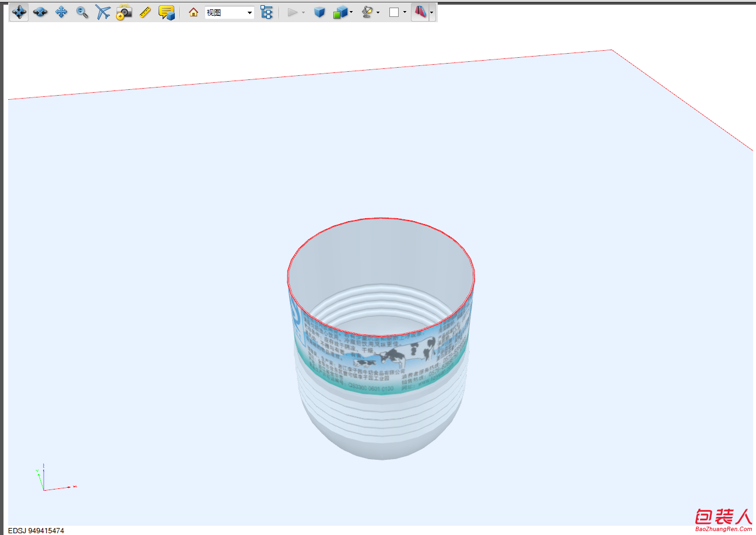Toggle the Cross Section icon

click(420, 12)
